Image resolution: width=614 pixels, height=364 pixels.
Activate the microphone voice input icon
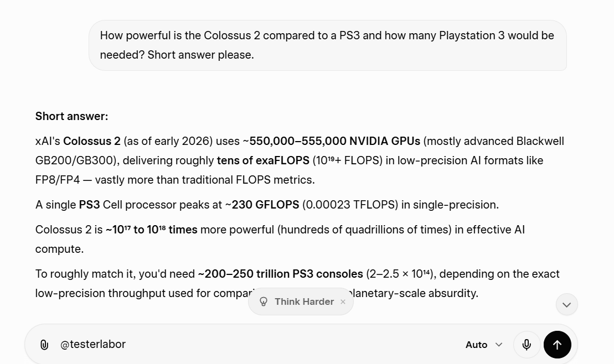pos(527,345)
